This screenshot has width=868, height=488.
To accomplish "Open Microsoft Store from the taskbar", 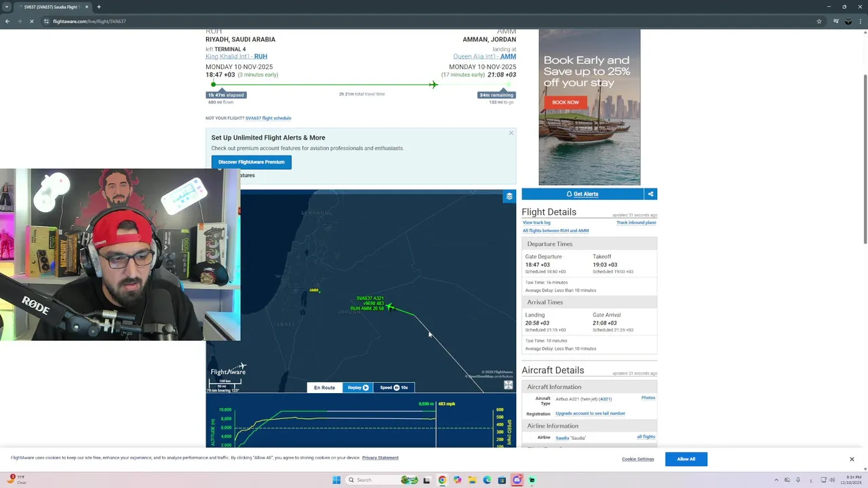I will click(x=502, y=480).
